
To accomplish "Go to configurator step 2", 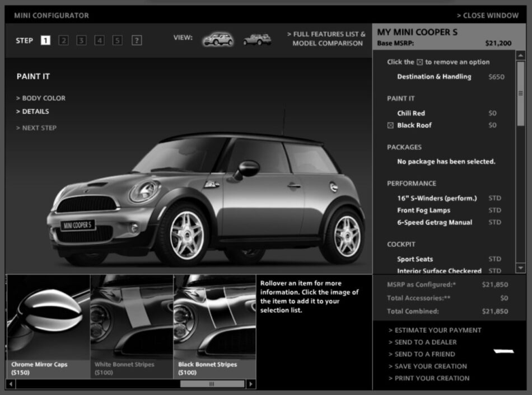I will (x=63, y=40).
